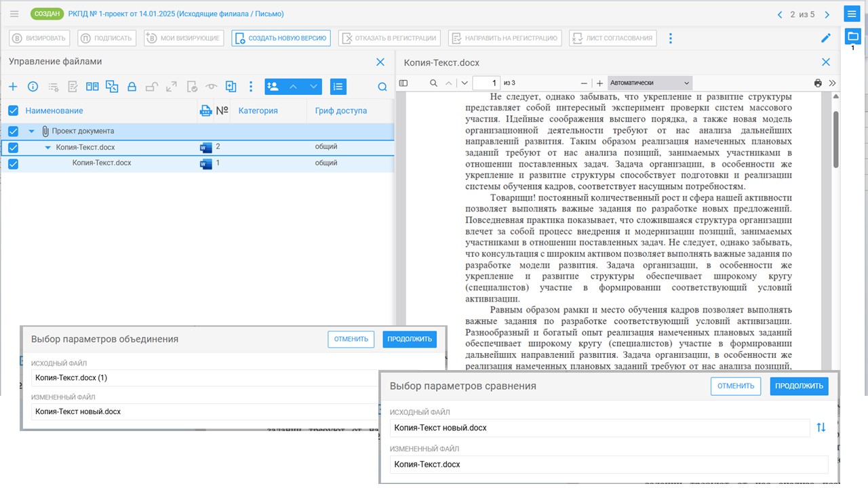Screen dimensions: 868x488
Task: Uncheck the Проект документа row checkbox
Action: point(13,131)
